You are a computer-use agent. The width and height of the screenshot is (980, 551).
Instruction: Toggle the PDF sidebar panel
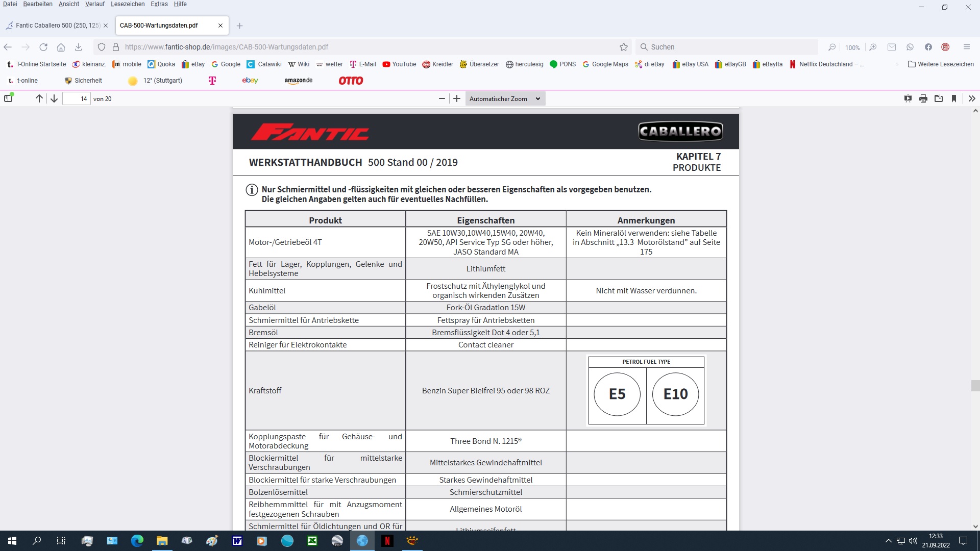(x=8, y=98)
